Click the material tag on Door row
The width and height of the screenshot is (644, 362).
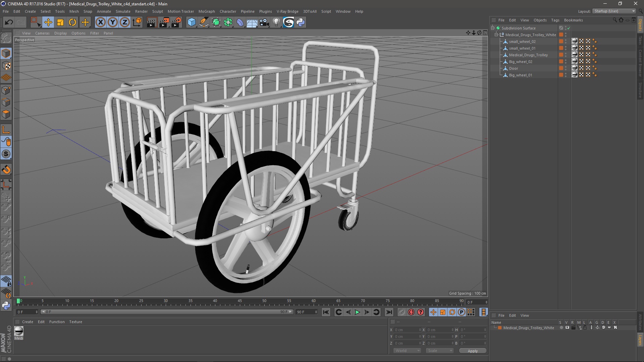tap(575, 68)
